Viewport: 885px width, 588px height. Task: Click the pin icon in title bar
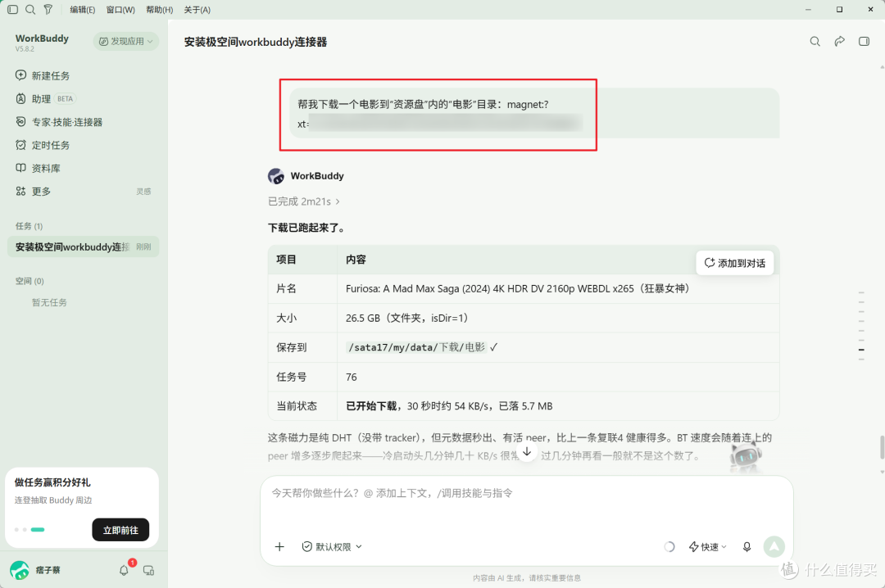pos(48,10)
